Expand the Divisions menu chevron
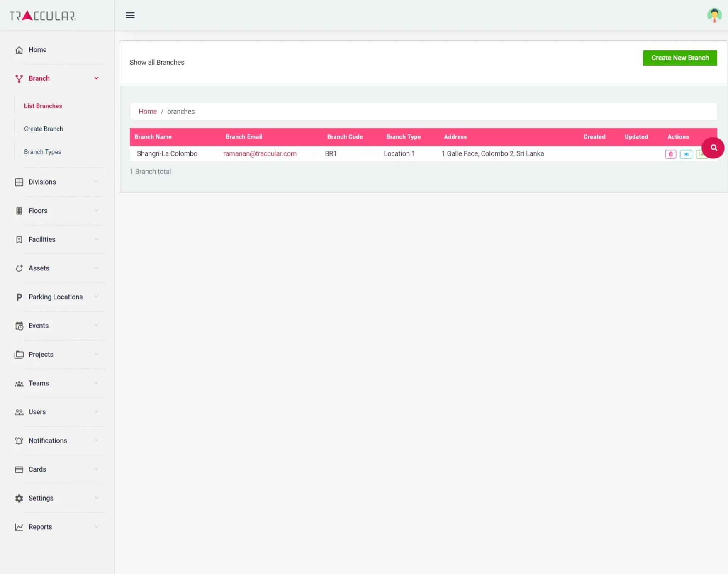The image size is (728, 574). coord(96,182)
